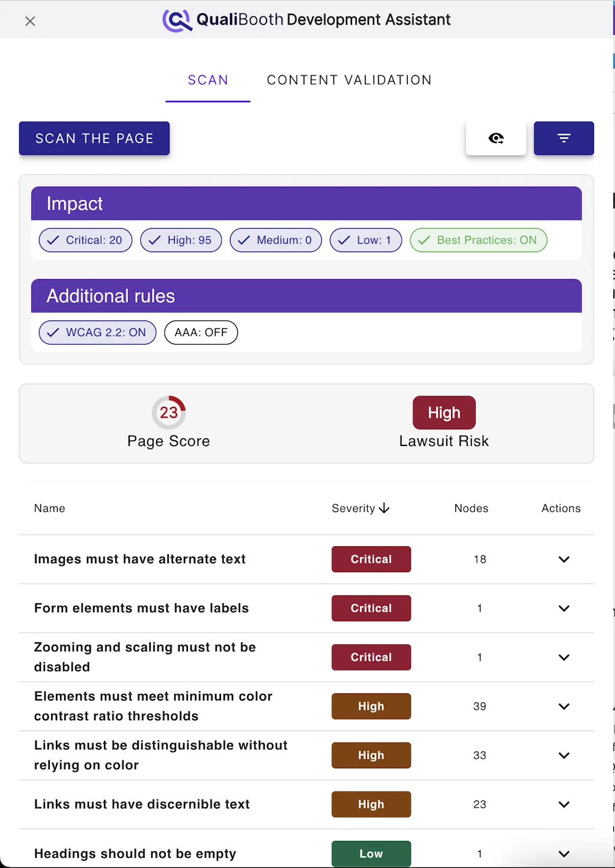
Task: Click the QualiBooth logo icon
Action: pos(177,20)
